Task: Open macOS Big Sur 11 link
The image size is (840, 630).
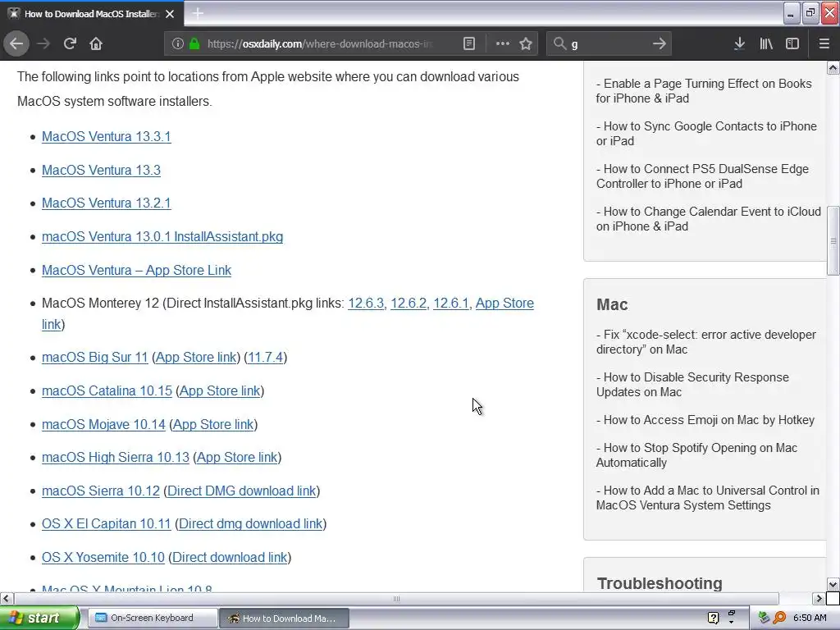Action: click(95, 358)
